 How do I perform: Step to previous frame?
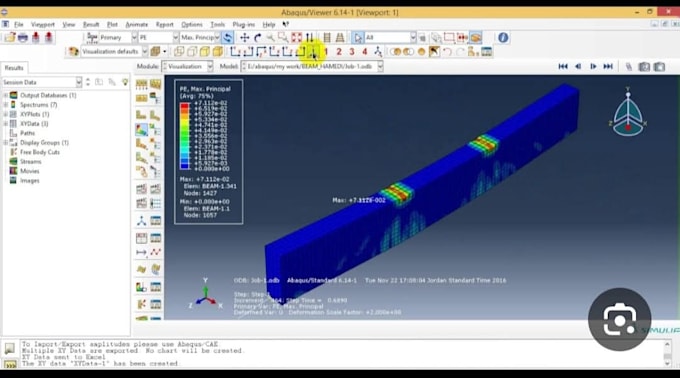coord(578,66)
